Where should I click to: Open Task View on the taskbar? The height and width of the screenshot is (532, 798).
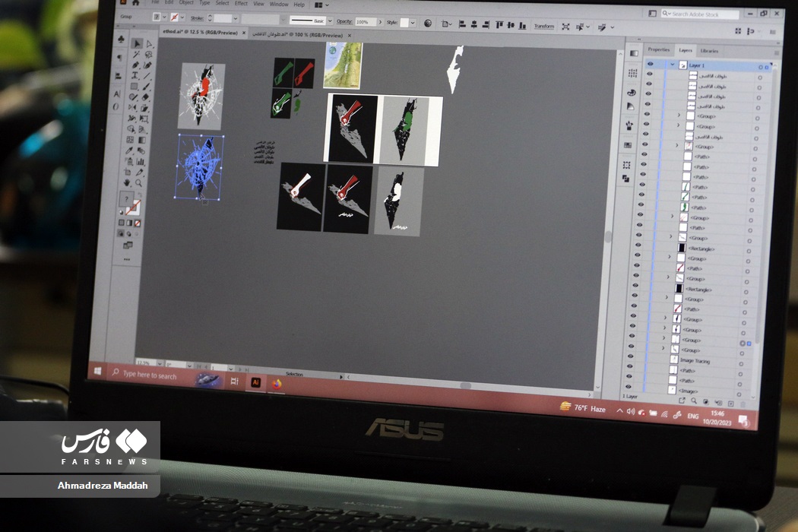(235, 381)
